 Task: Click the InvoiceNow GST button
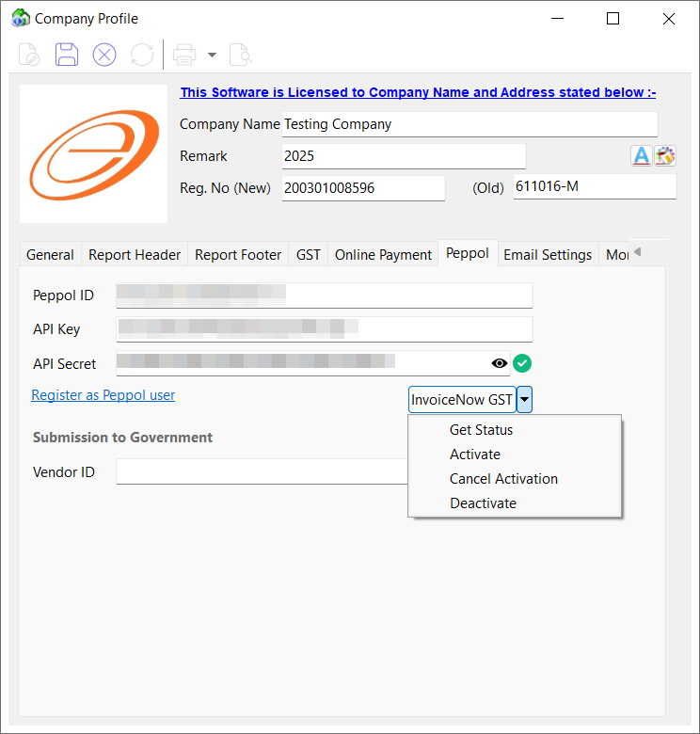click(x=462, y=400)
